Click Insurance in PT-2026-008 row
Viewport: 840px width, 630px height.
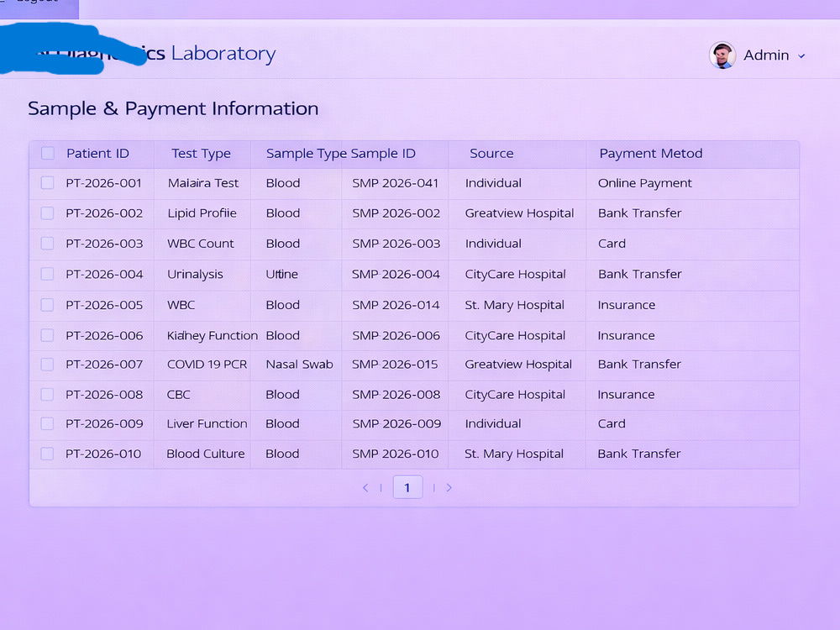(x=627, y=395)
